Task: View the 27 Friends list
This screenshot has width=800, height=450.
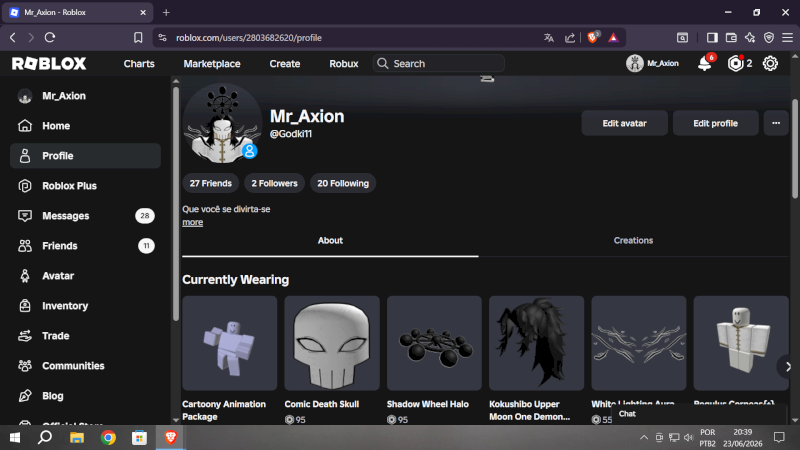Action: pyautogui.click(x=211, y=183)
